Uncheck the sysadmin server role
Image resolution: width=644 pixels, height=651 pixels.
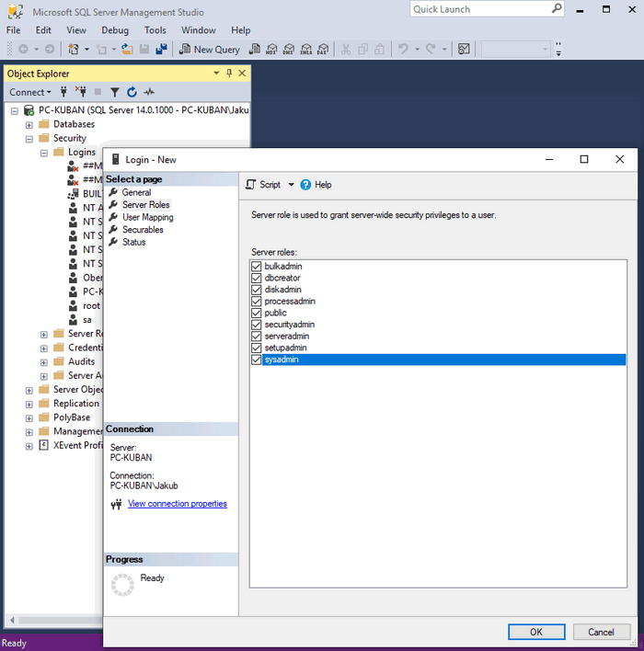point(257,360)
